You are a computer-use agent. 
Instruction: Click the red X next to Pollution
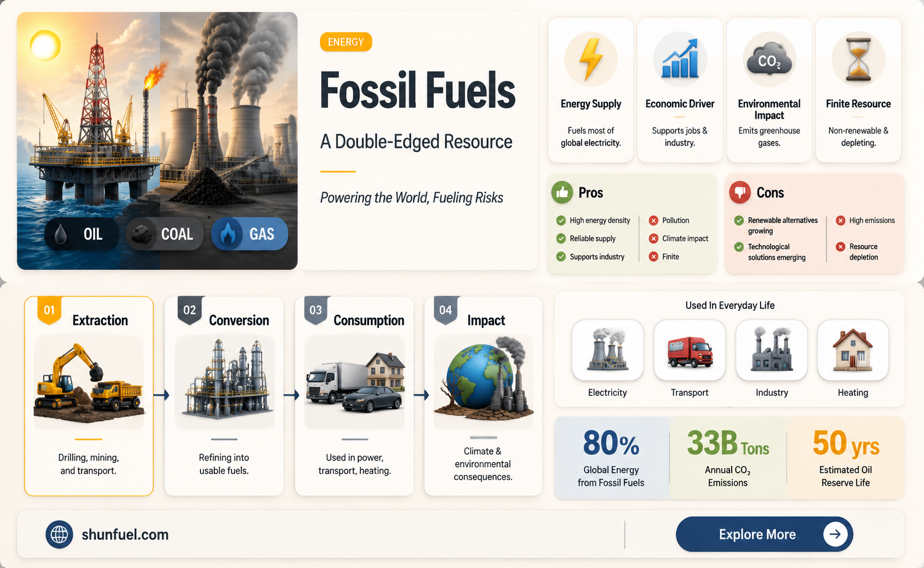tap(653, 220)
